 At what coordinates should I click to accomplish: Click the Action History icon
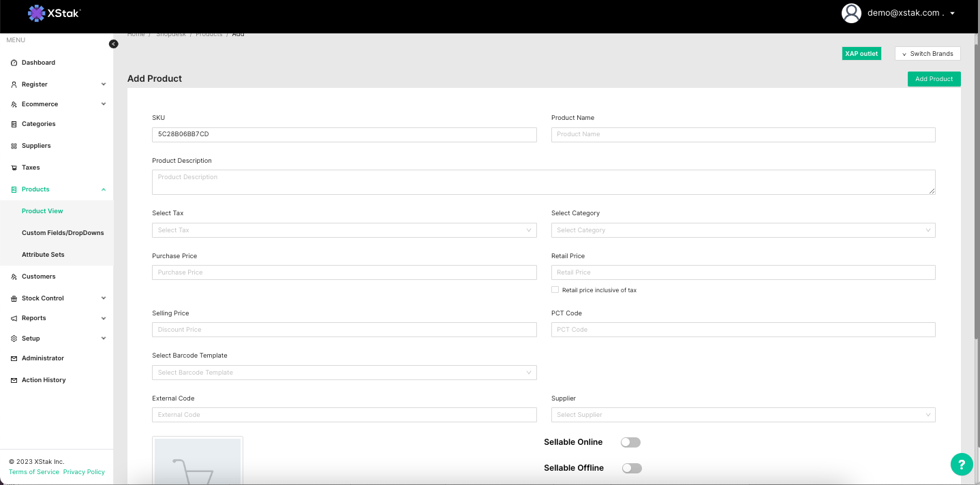[x=14, y=380]
